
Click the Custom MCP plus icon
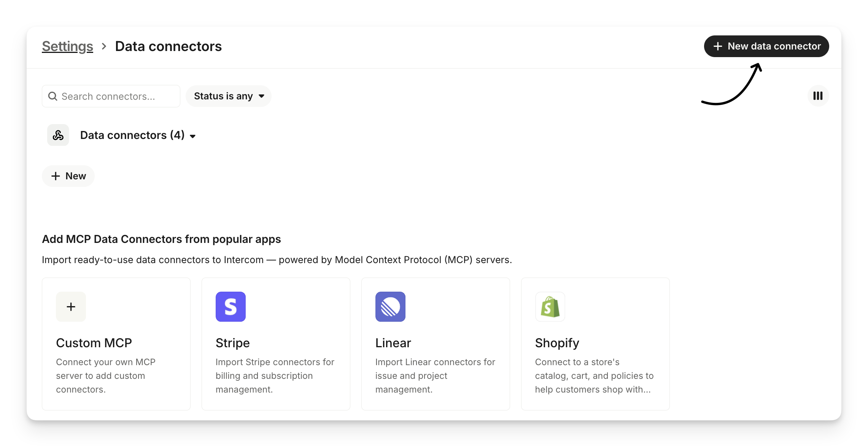(x=71, y=307)
